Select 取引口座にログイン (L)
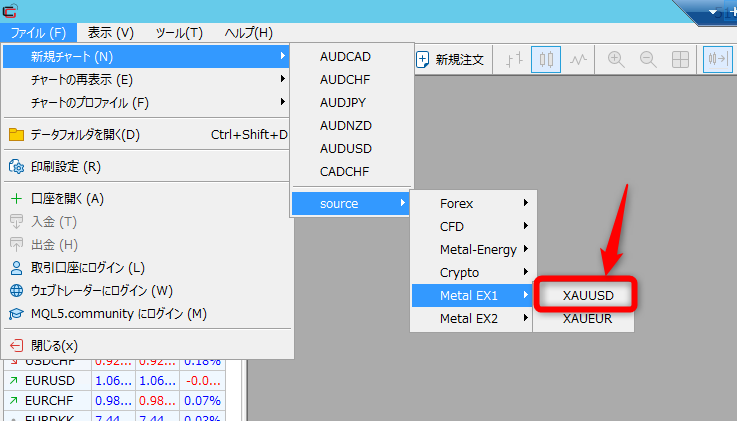 146,268
